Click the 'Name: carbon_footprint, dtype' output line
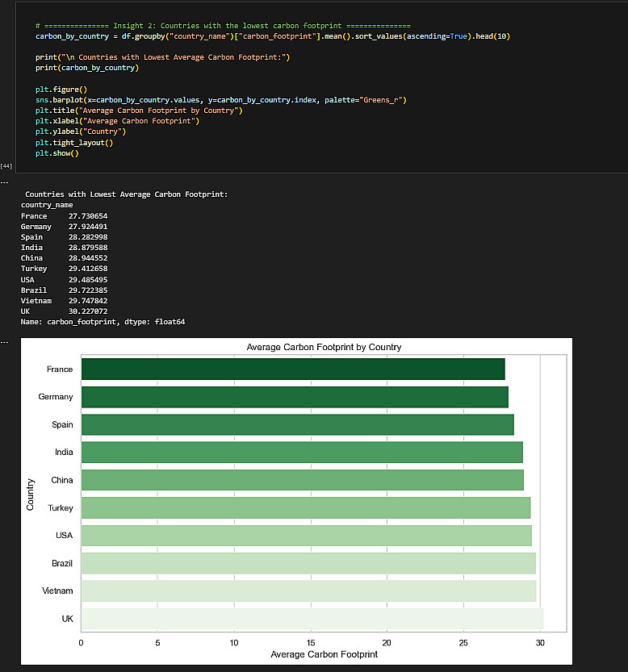Image resolution: width=628 pixels, height=672 pixels. pyautogui.click(x=103, y=322)
